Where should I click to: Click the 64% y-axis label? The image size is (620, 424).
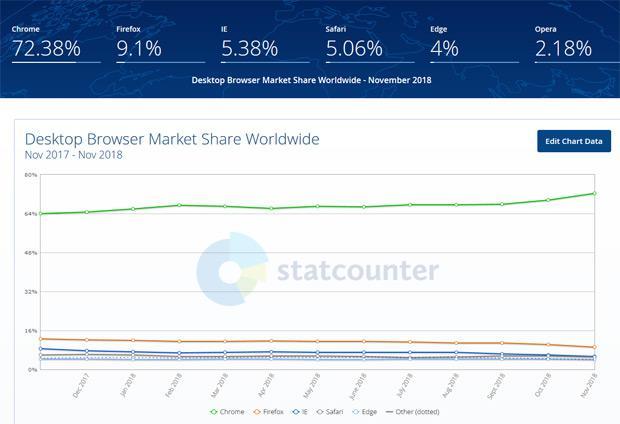(x=31, y=214)
